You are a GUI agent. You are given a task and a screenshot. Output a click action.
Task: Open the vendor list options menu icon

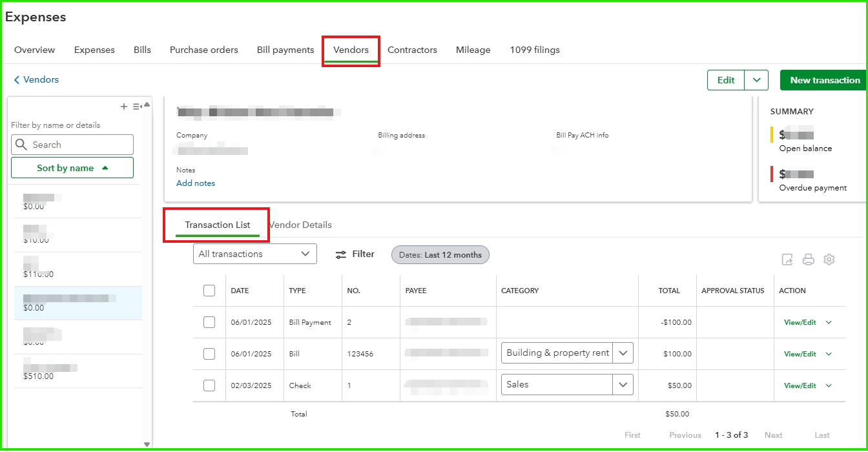click(x=137, y=107)
